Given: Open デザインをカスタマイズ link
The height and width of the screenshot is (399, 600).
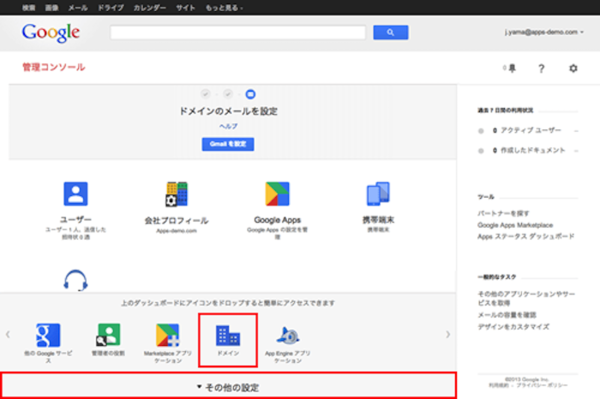Looking at the screenshot, I should [514, 327].
